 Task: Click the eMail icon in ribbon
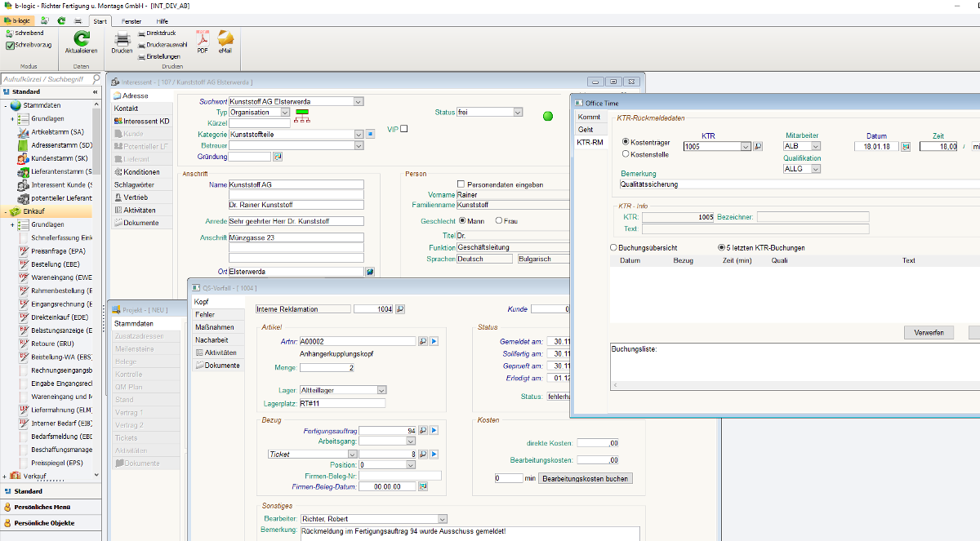click(225, 38)
